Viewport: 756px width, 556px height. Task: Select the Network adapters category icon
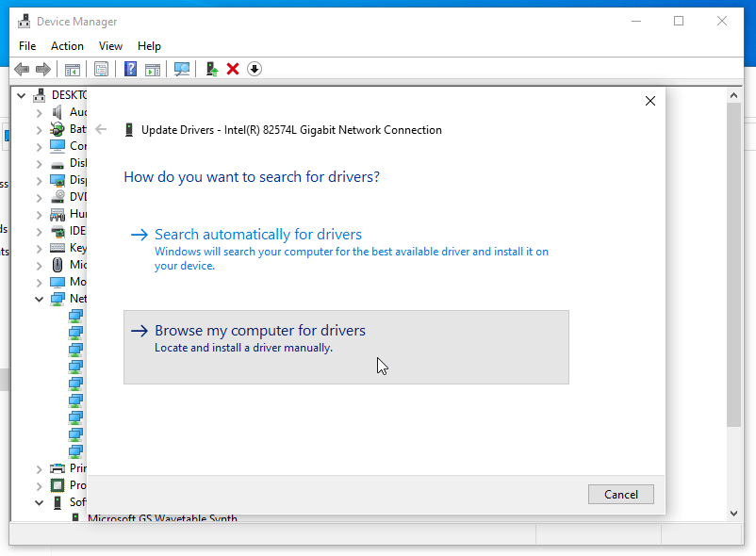[x=58, y=299]
